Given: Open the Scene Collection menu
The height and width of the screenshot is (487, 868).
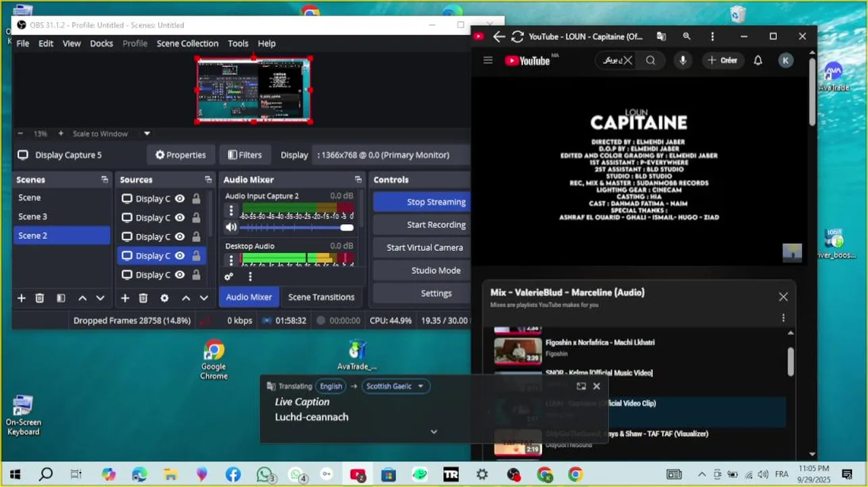Looking at the screenshot, I should [187, 43].
